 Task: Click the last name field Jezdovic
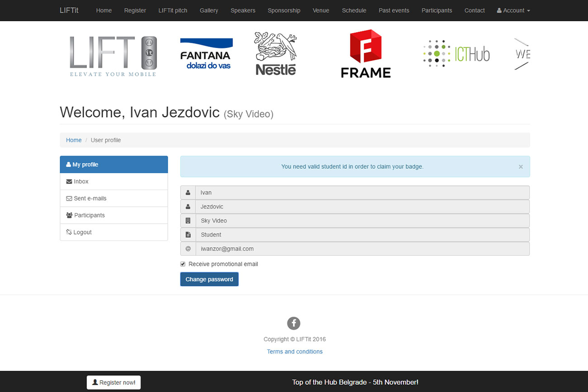pos(362,206)
